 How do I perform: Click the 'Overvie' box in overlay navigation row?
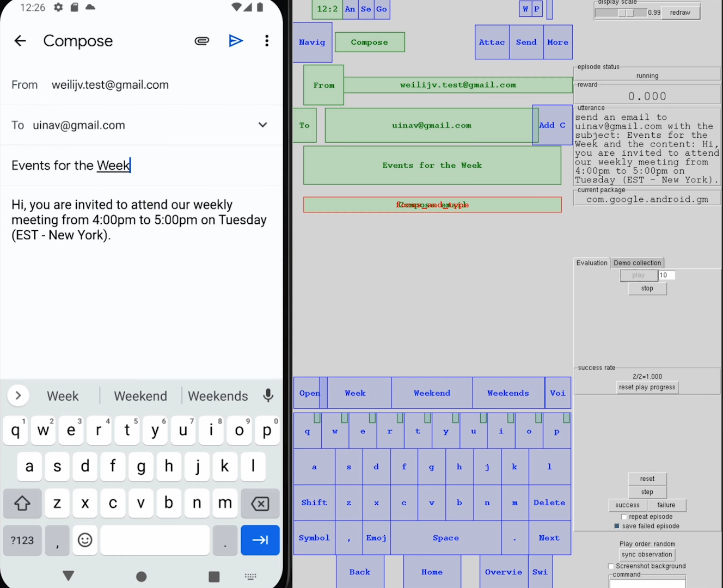(x=504, y=572)
